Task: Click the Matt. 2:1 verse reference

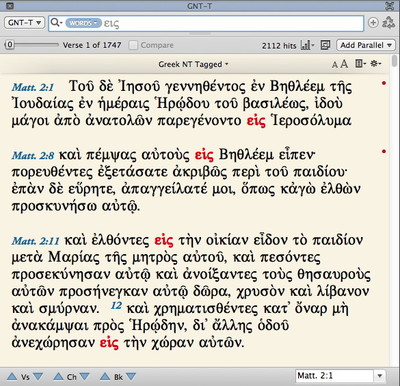Action: pos(32,87)
